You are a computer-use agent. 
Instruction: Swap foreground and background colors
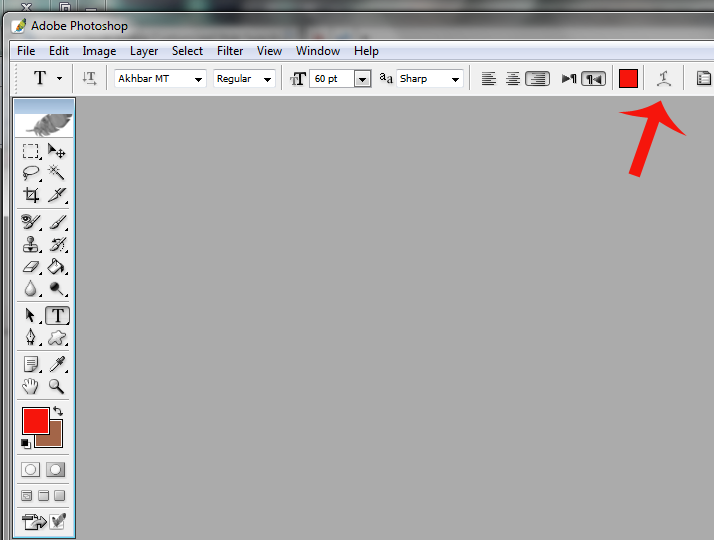(58, 411)
